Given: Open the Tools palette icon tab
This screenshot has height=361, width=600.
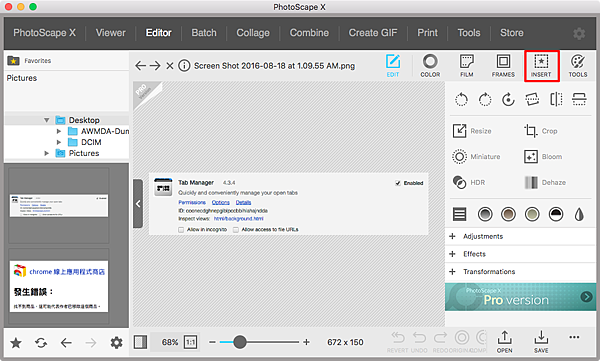Looking at the screenshot, I should click(577, 65).
